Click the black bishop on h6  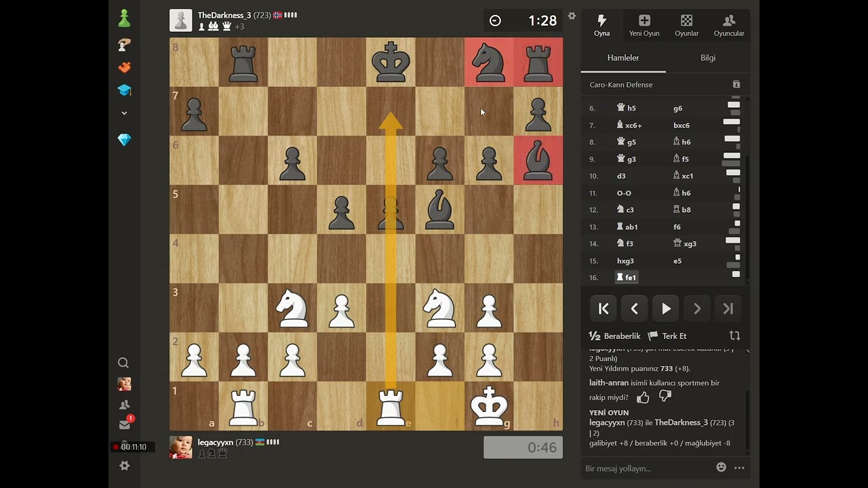tap(538, 160)
